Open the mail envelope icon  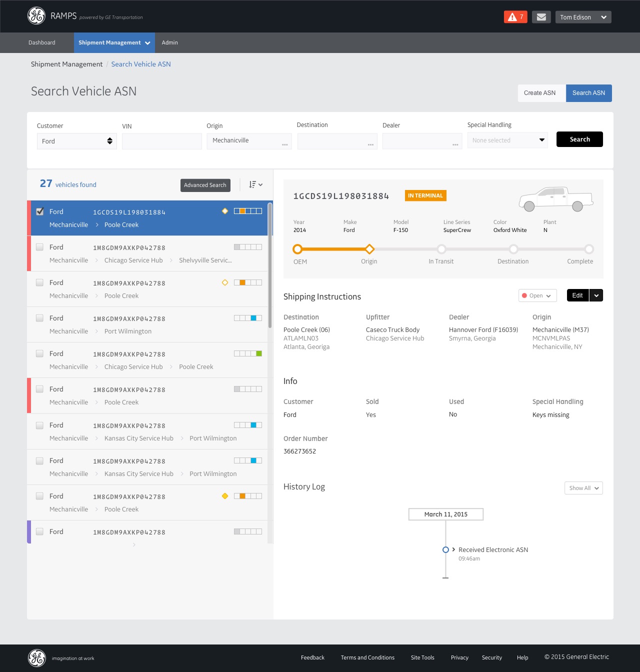[x=541, y=17]
